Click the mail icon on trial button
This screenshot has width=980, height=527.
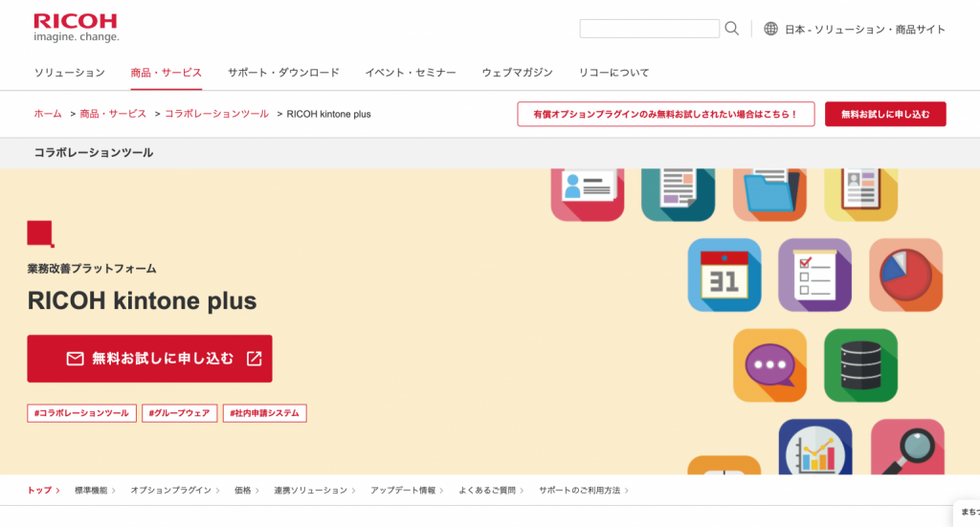tap(75, 359)
